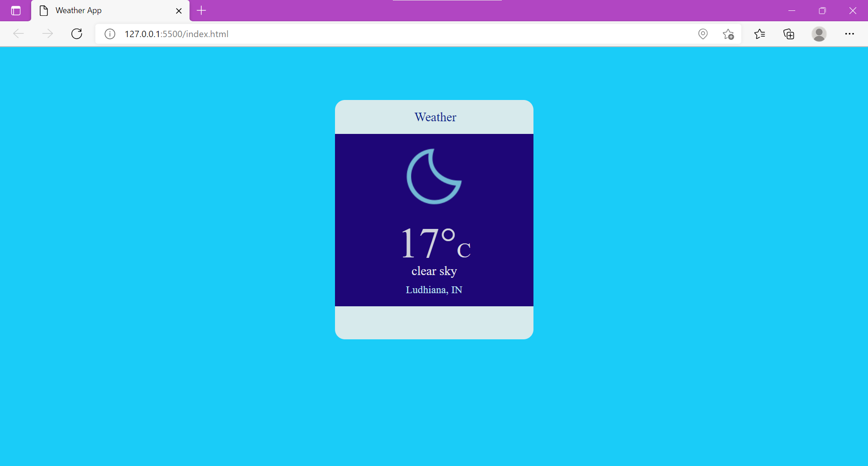Screen dimensions: 868x466
Task: Open the tab actions menu icon
Action: click(x=16, y=10)
